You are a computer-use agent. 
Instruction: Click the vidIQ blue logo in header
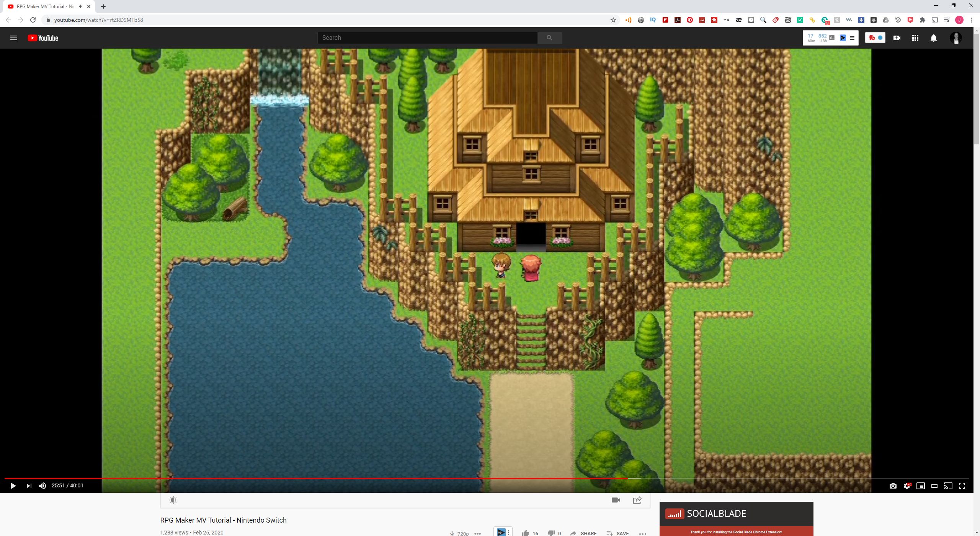point(843,38)
